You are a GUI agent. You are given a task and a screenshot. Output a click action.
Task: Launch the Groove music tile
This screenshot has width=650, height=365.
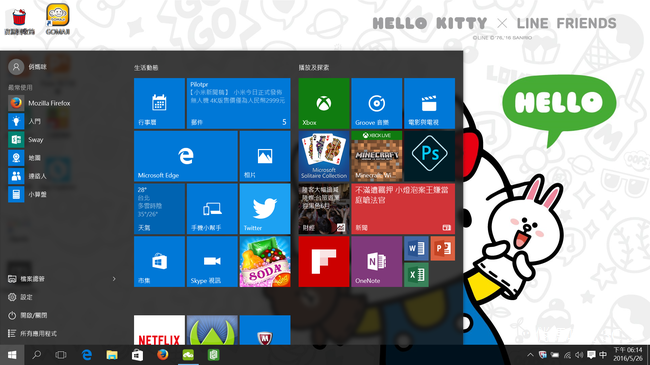coord(376,103)
